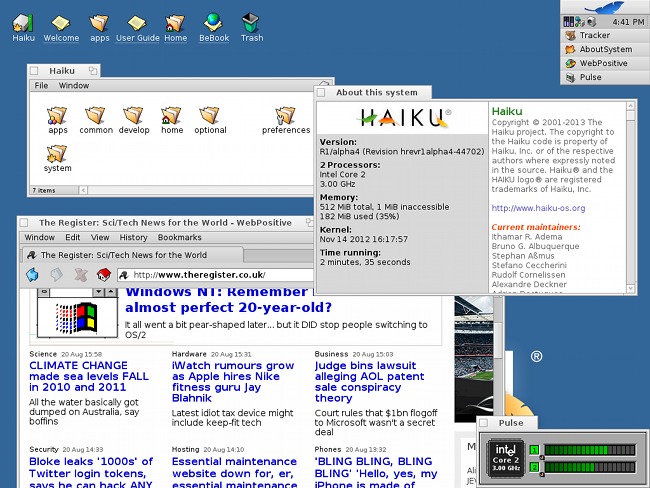The width and height of the screenshot is (650, 488).
Task: Click 'Nov 14 2012 16:17:57' kernel date
Action: (364, 239)
